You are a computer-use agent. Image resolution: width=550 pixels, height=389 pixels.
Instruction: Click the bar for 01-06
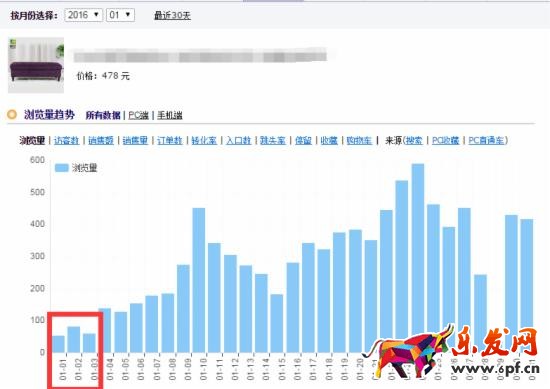point(136,328)
